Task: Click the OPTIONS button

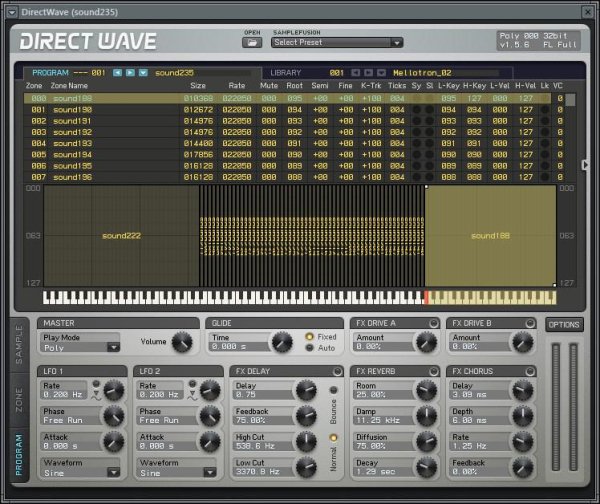Action: point(564,325)
